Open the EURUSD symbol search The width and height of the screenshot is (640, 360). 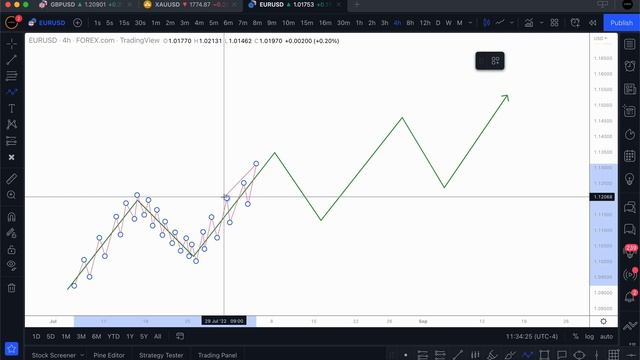[47, 23]
